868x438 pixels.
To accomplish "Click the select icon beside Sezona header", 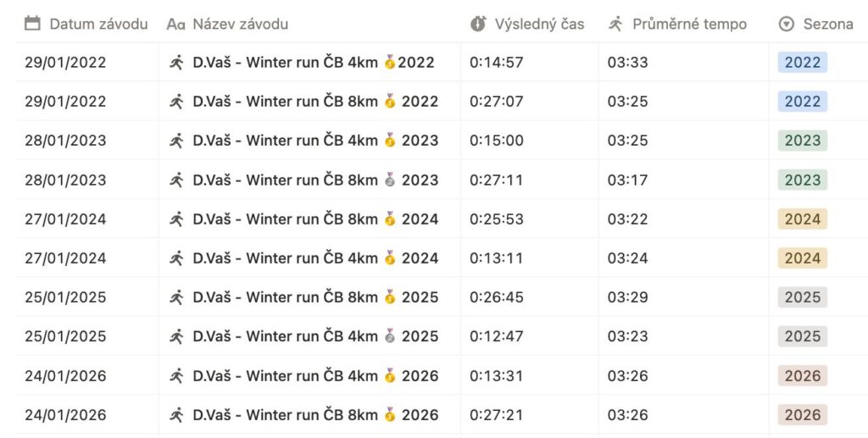I will tap(786, 25).
